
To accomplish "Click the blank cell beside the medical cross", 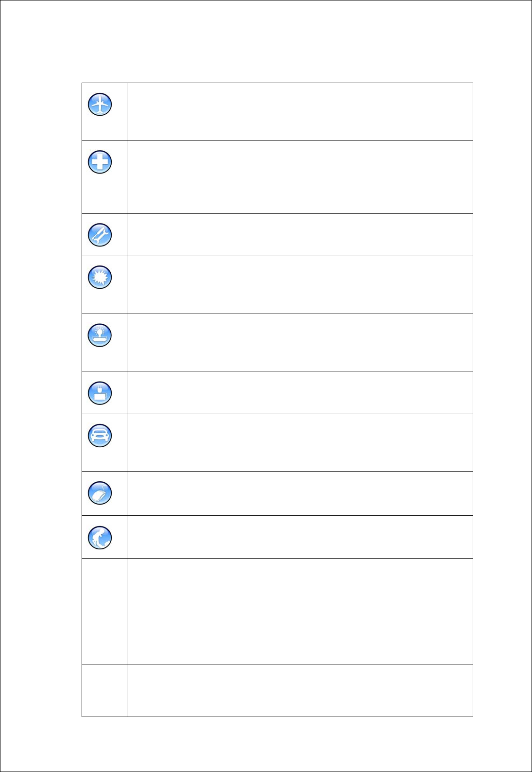I will (x=300, y=177).
